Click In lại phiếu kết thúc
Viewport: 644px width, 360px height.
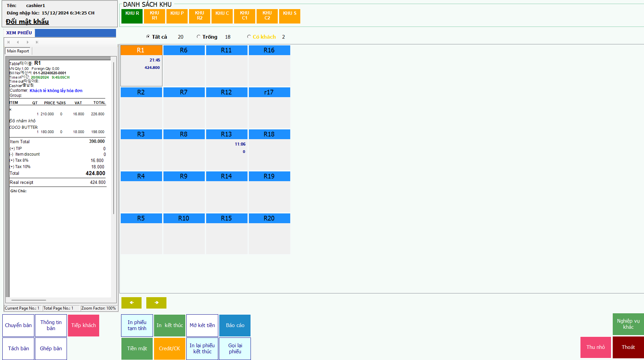point(202,349)
